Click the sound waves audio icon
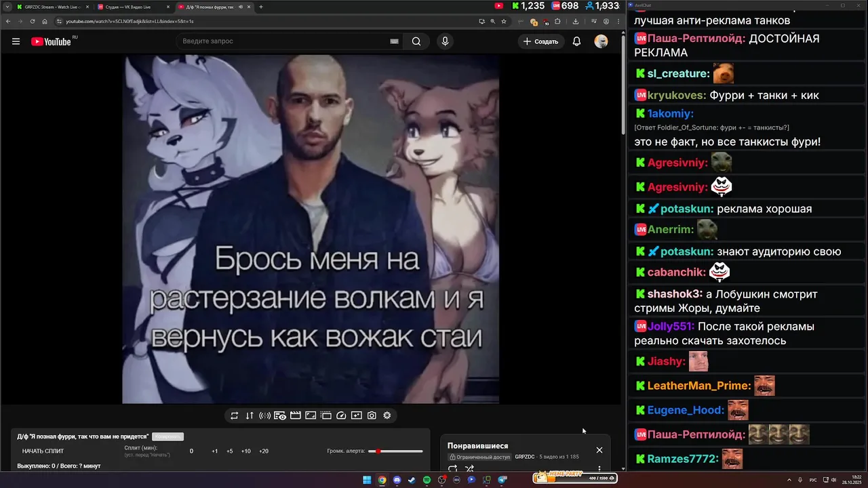The width and height of the screenshot is (868, 488). tap(264, 415)
